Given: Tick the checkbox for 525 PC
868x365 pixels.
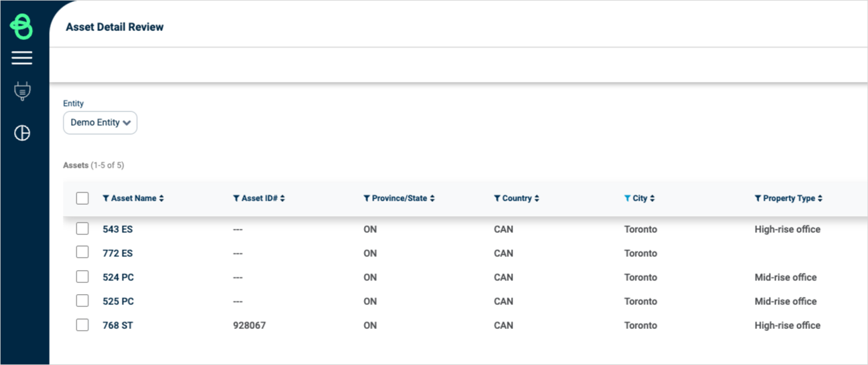Looking at the screenshot, I should [x=82, y=301].
